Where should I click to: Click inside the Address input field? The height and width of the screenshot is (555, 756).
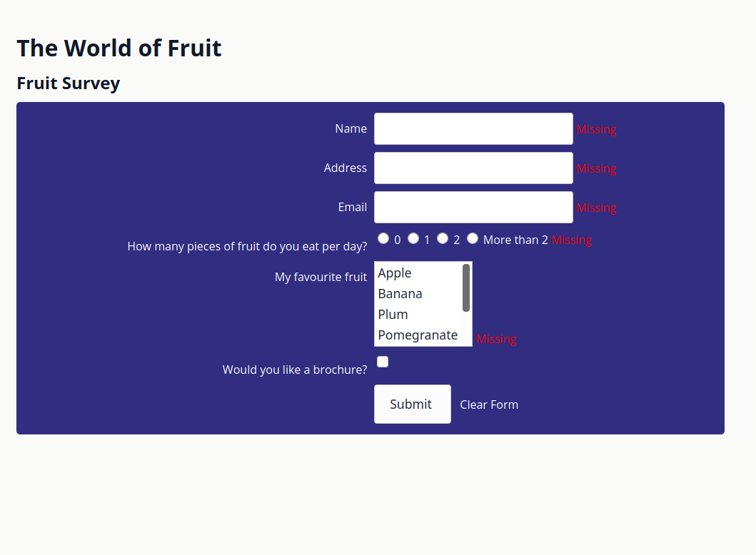473,168
